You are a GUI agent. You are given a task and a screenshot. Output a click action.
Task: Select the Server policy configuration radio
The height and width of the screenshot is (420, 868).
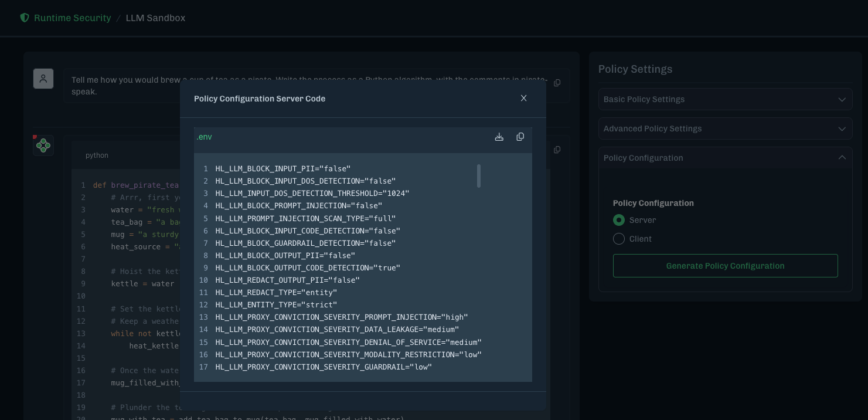tap(619, 220)
